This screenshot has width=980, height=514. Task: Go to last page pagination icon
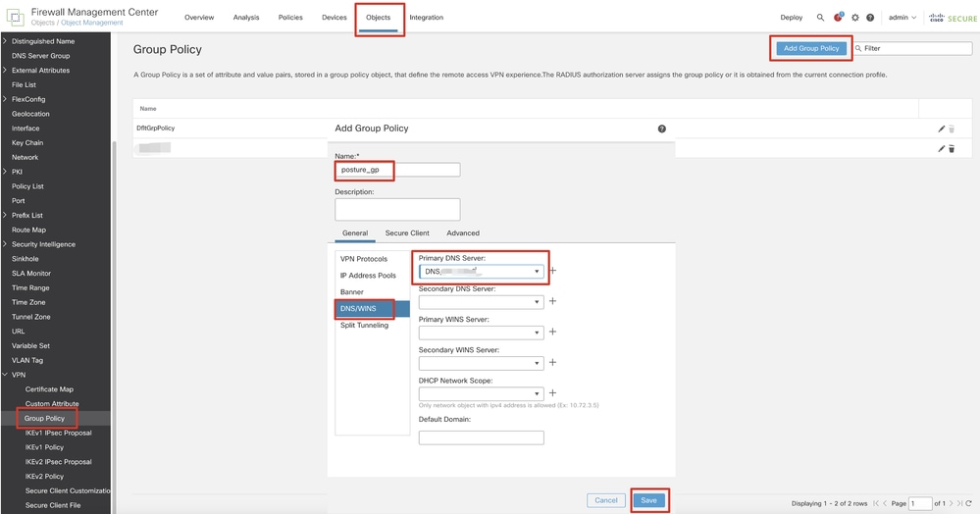(960, 503)
